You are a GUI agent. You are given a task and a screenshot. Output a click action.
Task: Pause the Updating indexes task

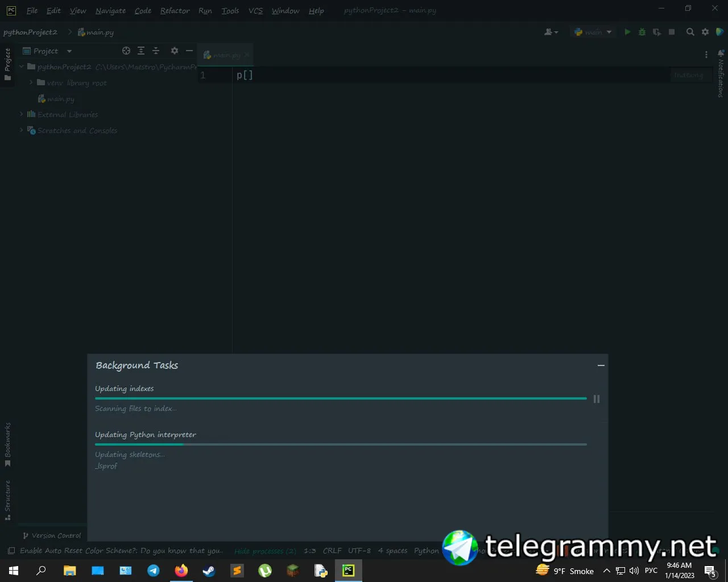point(597,399)
